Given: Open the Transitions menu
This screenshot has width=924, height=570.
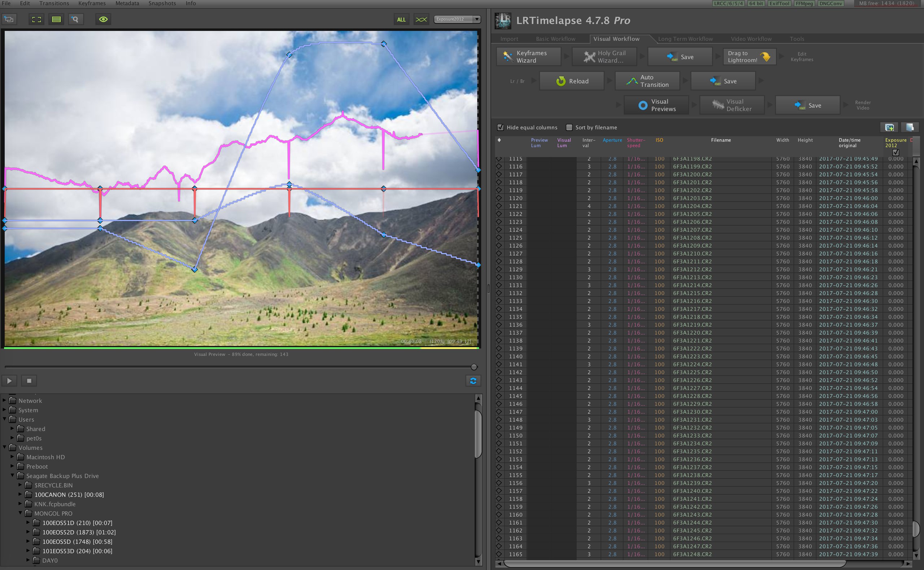Looking at the screenshot, I should click(x=54, y=3).
